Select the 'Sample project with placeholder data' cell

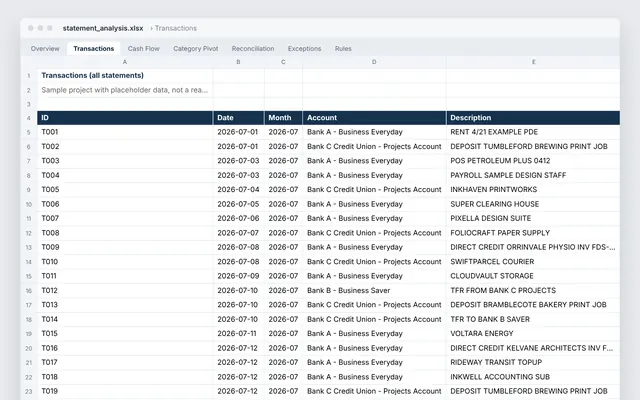(124, 90)
